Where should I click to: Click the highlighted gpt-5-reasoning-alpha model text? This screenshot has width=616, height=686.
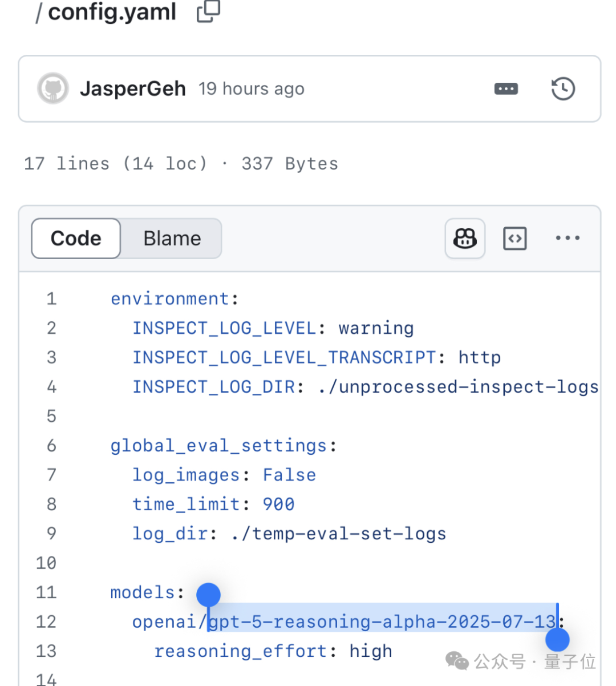click(382, 622)
